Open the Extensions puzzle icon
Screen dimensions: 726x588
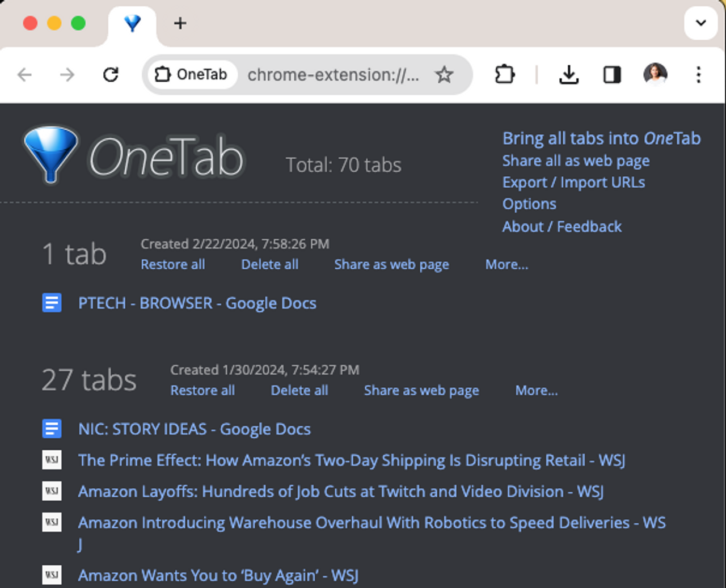504,74
